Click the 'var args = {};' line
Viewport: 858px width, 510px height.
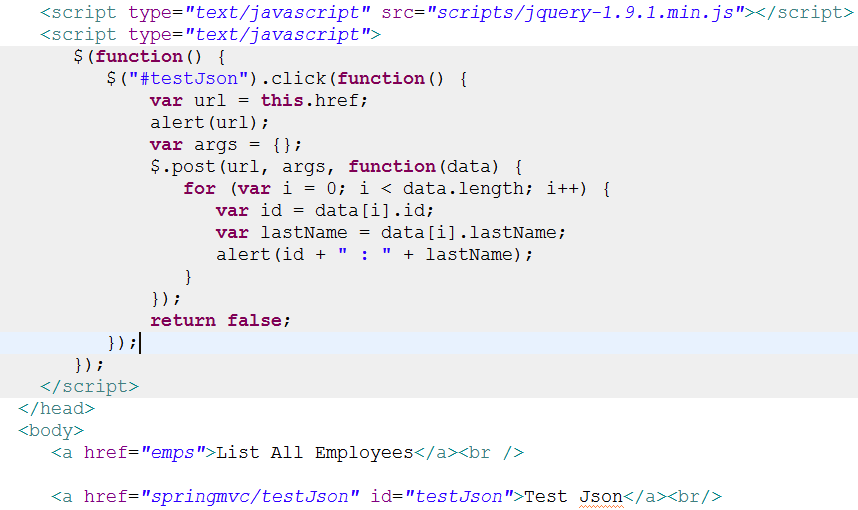pos(225,145)
